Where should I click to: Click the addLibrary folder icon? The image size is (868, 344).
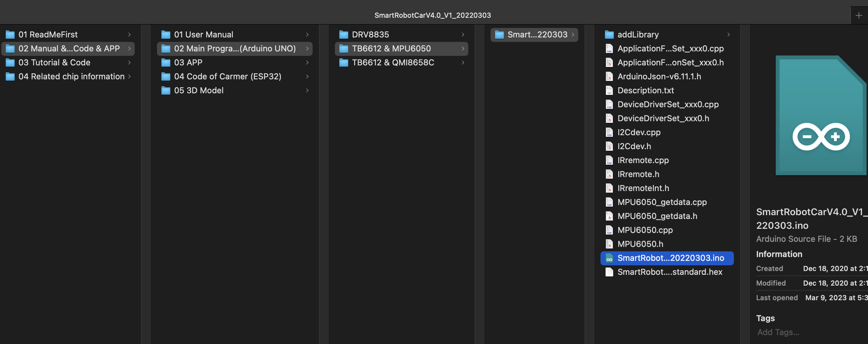(609, 35)
